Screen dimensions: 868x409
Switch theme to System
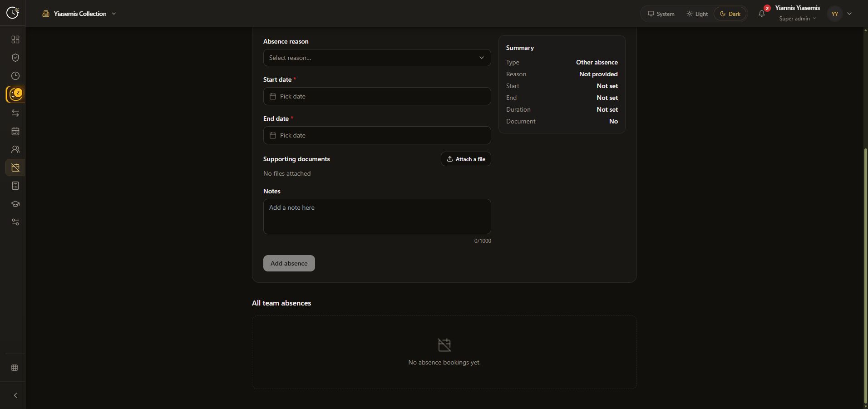(x=661, y=14)
